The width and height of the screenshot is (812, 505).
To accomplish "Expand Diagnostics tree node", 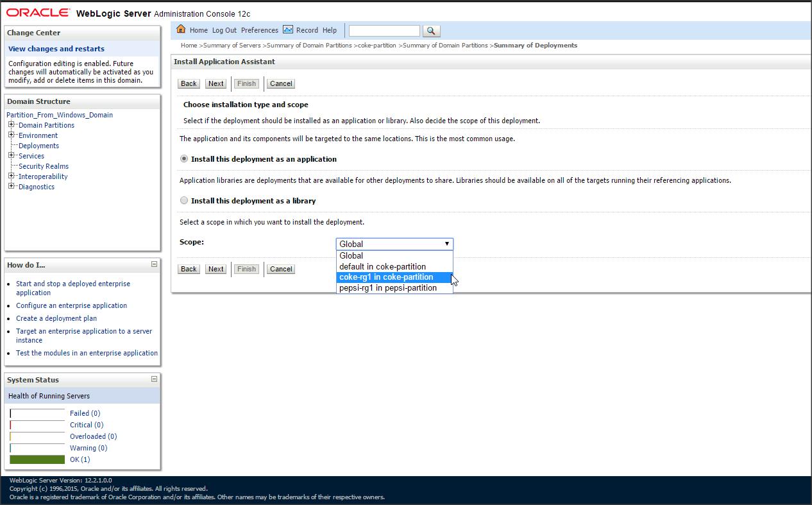I will [x=12, y=186].
